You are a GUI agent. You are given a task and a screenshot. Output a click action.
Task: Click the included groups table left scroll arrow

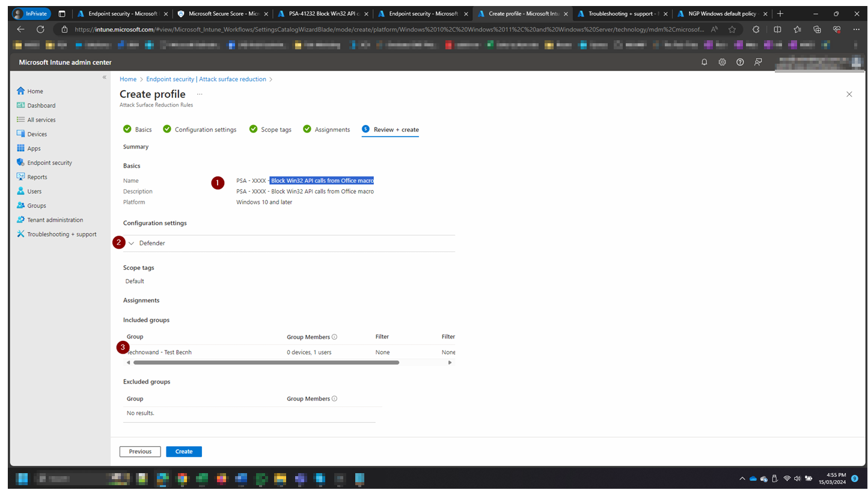[x=127, y=363]
